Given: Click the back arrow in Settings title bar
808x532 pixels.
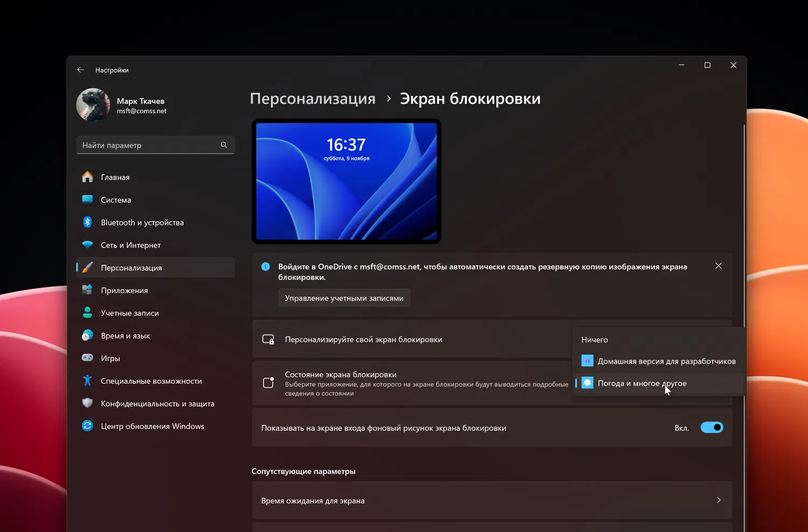Looking at the screenshot, I should [81, 70].
